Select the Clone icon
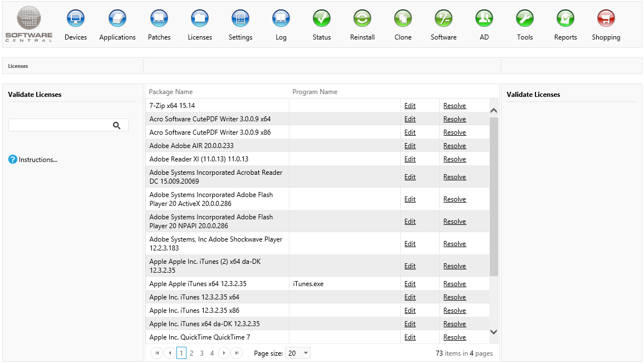Screen dimensions: 644x364 point(403,19)
